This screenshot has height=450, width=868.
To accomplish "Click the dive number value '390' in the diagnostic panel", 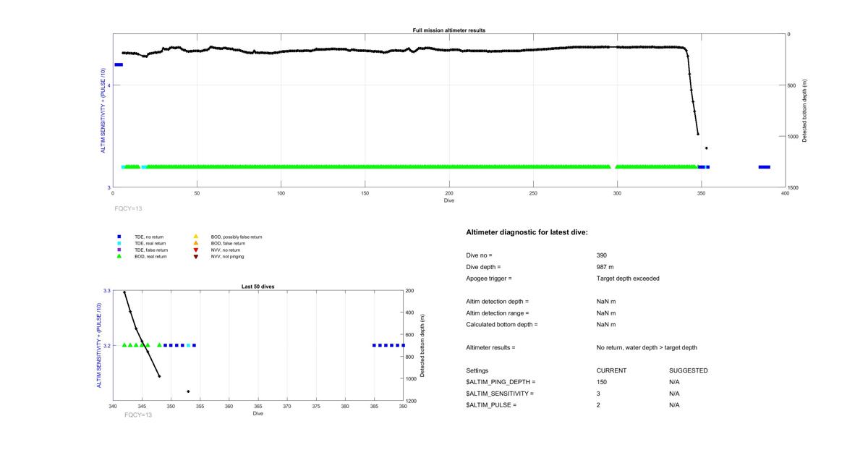I will [x=602, y=255].
